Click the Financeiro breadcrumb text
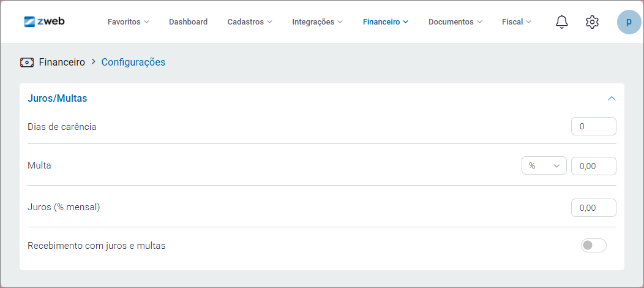Image resolution: width=644 pixels, height=288 pixels. pos(62,63)
